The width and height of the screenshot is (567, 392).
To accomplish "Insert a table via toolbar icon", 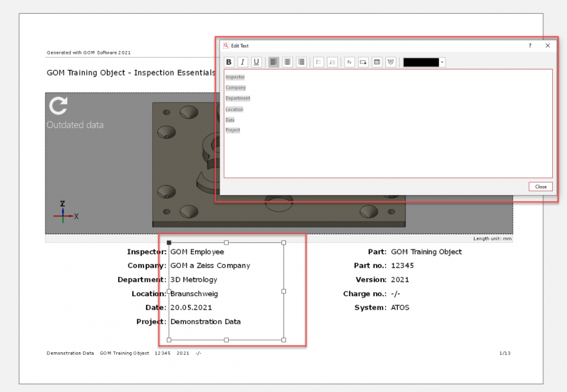I will 377,62.
